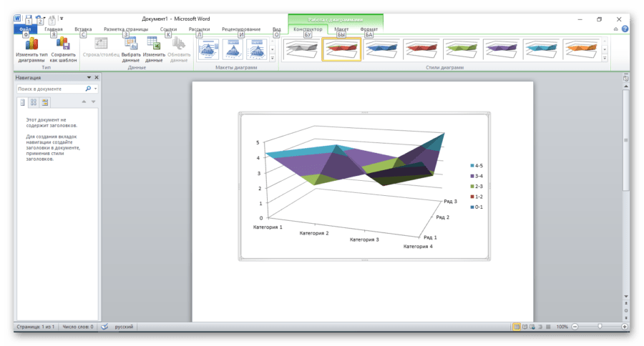Open the navigation pane options dropdown arrow

89,77
